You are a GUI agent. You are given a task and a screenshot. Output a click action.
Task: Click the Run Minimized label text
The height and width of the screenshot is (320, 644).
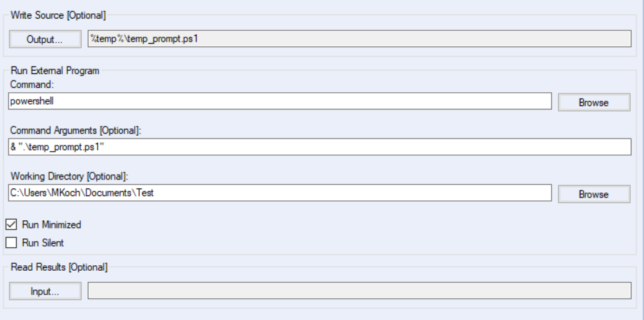pos(51,224)
